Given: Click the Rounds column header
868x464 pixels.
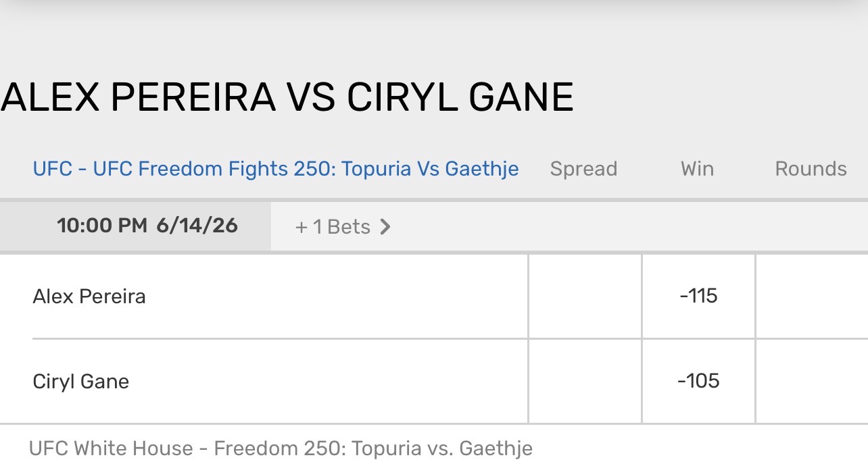Looking at the screenshot, I should (x=811, y=169).
